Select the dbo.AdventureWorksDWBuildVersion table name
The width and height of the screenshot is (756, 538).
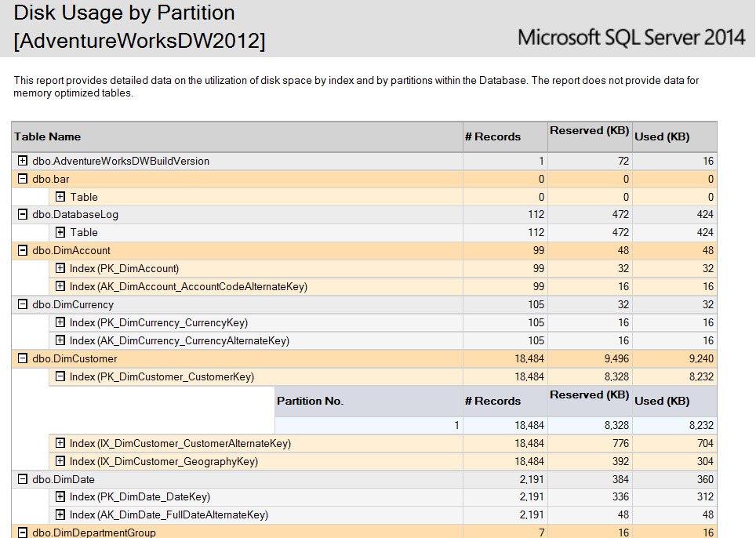tap(121, 161)
